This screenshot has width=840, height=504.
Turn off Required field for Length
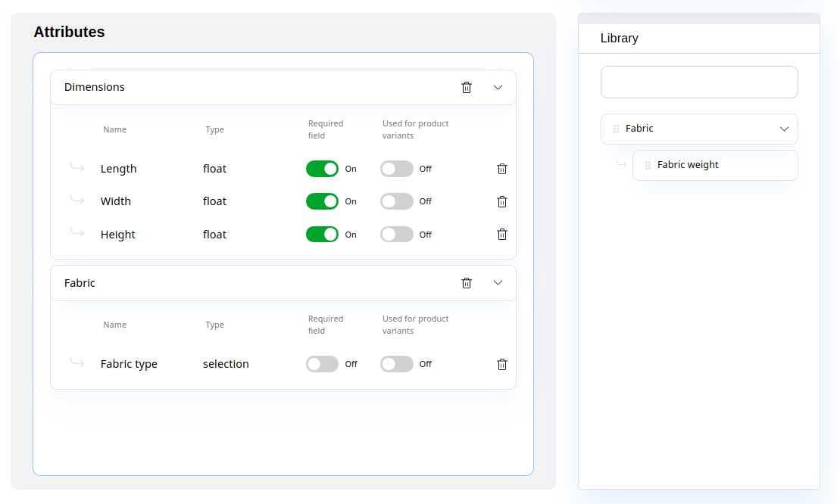pyautogui.click(x=322, y=169)
